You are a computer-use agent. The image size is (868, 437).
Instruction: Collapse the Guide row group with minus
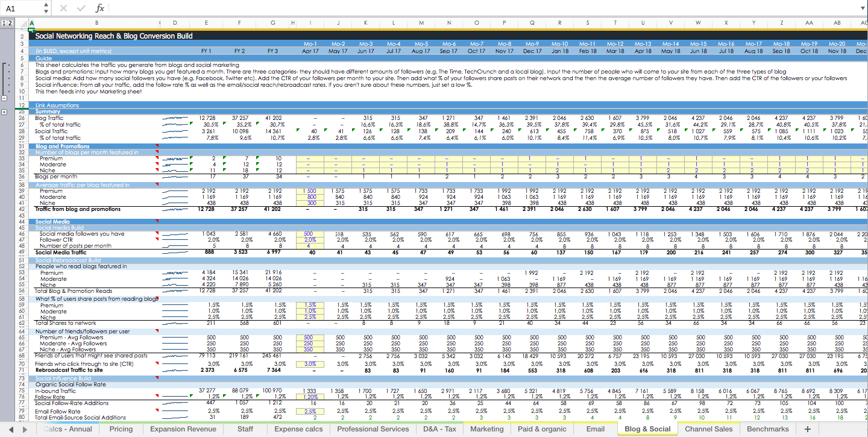tap(5, 98)
